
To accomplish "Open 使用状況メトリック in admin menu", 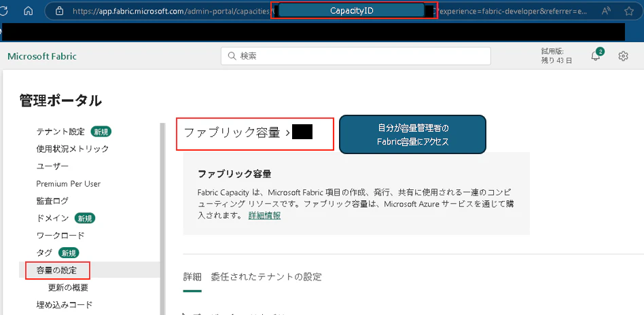I will (72, 149).
